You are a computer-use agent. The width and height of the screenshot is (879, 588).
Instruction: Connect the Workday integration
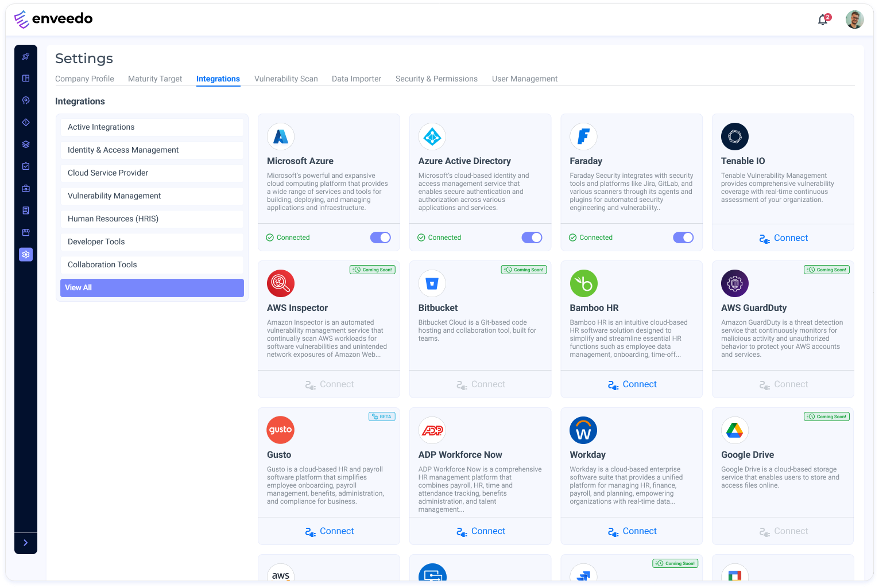[632, 531]
